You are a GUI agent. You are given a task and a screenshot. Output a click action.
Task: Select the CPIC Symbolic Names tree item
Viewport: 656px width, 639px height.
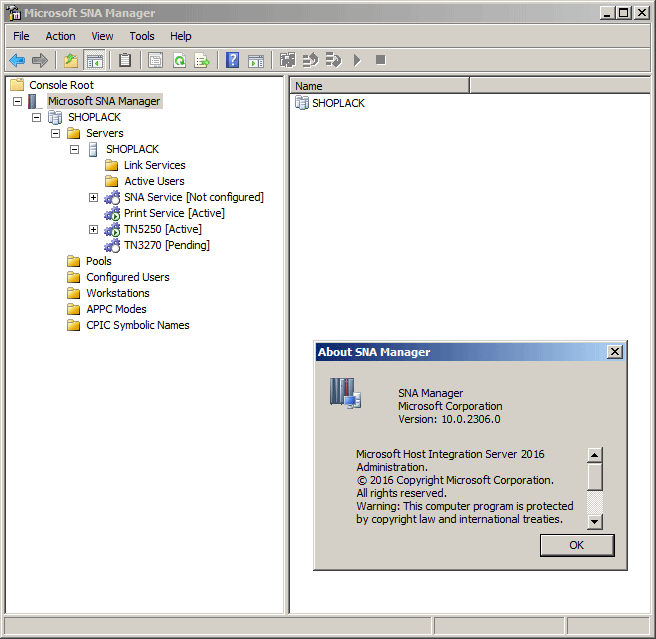coord(138,325)
